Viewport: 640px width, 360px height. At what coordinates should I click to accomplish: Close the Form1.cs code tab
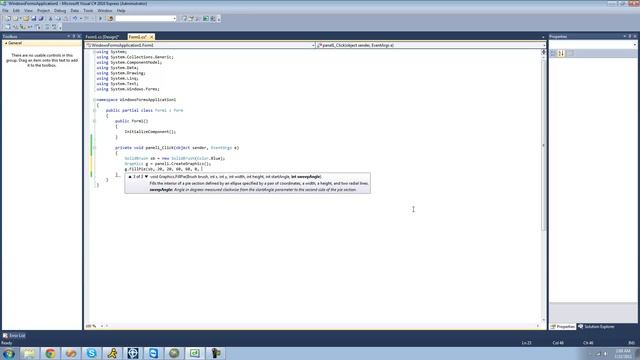click(151, 37)
